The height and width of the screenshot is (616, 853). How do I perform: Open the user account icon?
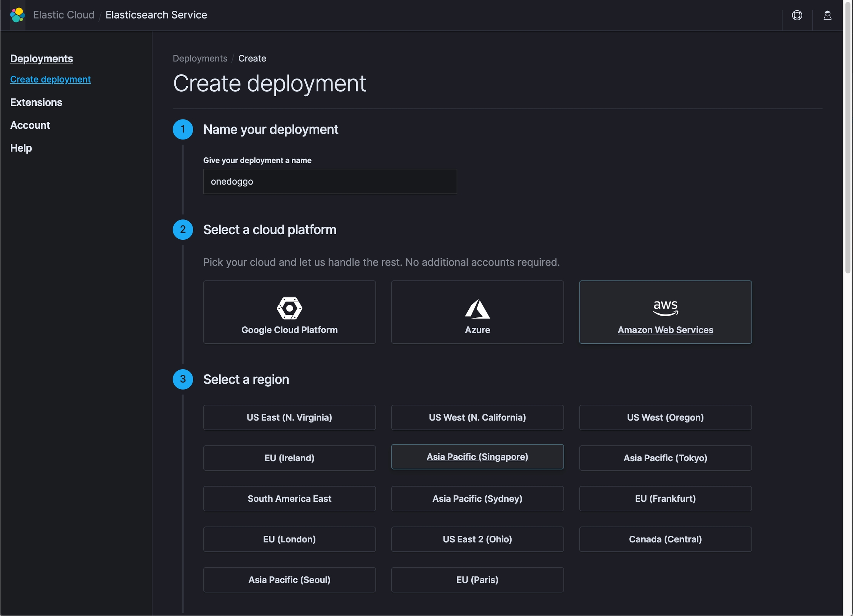tap(827, 15)
